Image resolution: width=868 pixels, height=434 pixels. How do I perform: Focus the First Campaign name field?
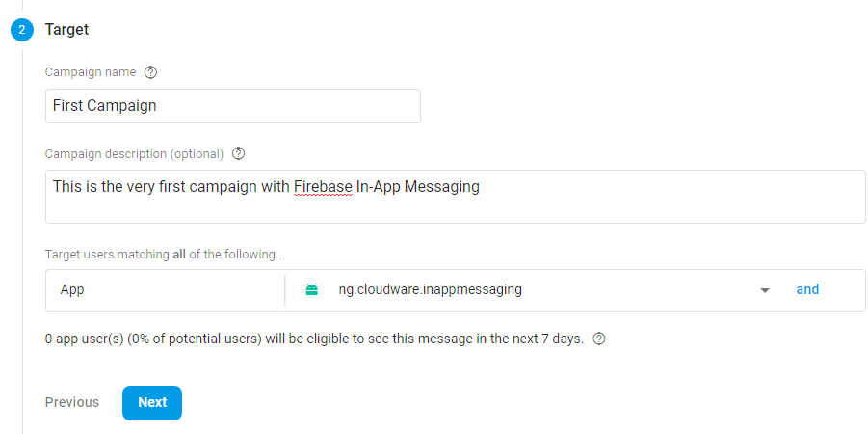(x=232, y=106)
